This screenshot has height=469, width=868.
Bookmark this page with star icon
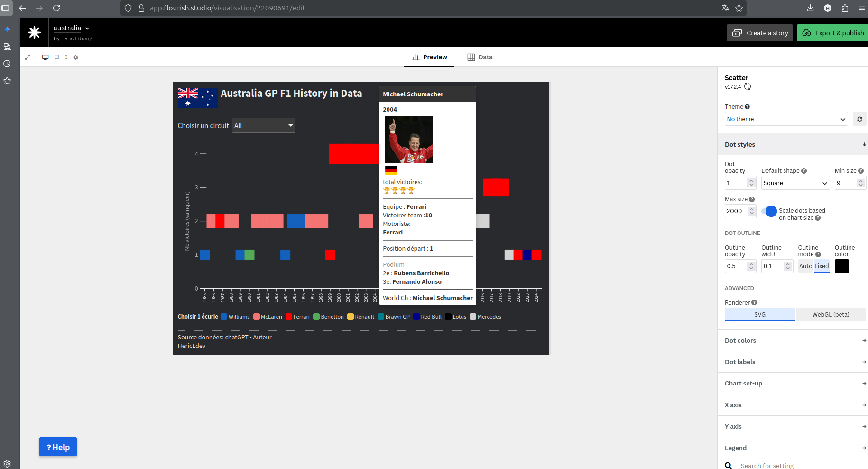739,8
